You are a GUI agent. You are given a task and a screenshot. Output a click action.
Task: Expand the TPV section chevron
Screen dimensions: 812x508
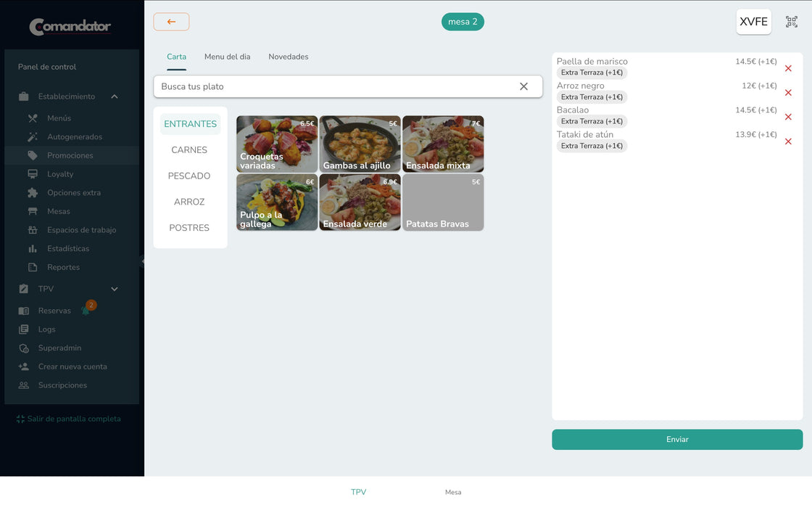click(x=115, y=289)
